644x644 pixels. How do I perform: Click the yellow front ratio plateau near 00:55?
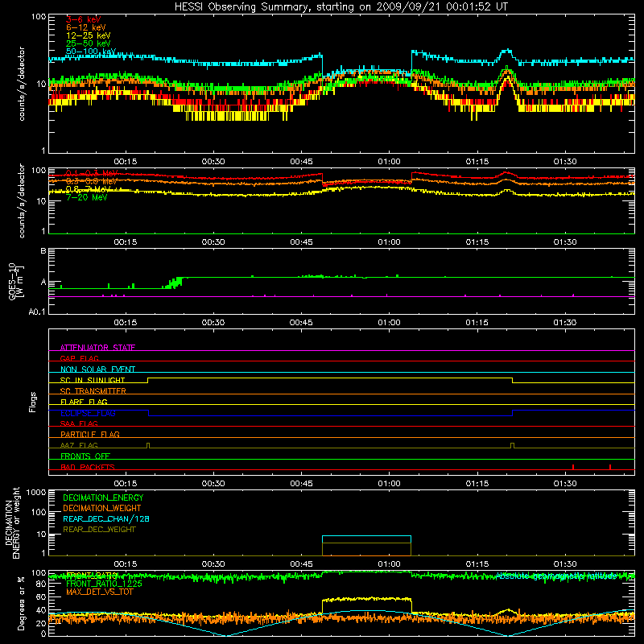366,599
